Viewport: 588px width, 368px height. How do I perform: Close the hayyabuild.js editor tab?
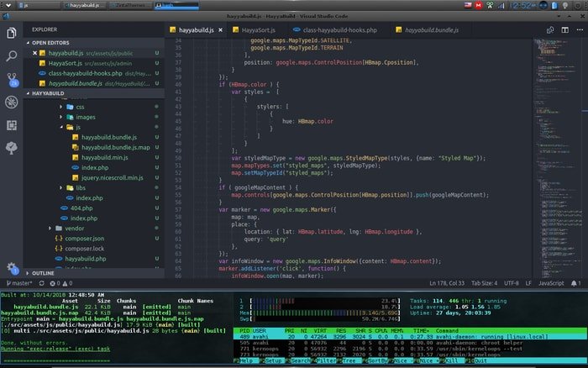pyautogui.click(x=220, y=30)
